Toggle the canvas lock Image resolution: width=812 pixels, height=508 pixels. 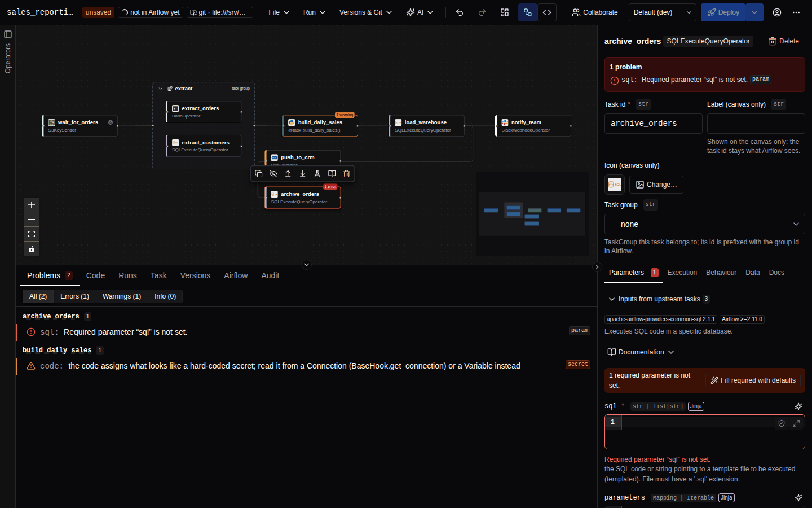tap(32, 249)
